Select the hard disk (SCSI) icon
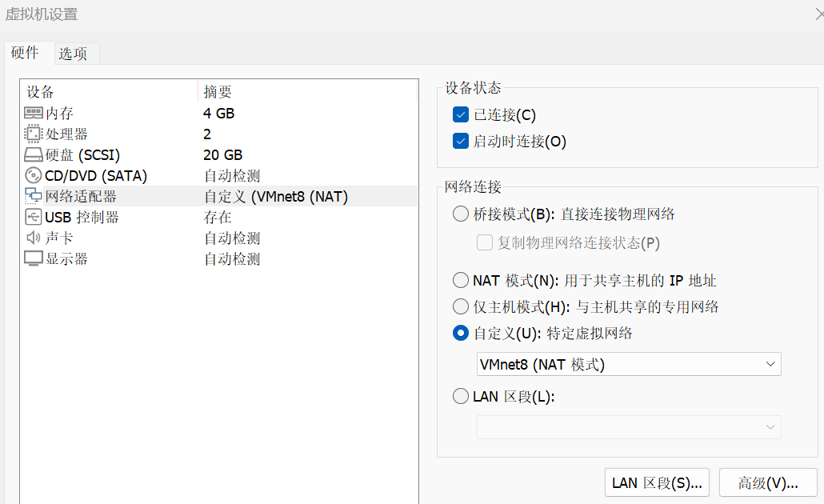 pyautogui.click(x=34, y=155)
